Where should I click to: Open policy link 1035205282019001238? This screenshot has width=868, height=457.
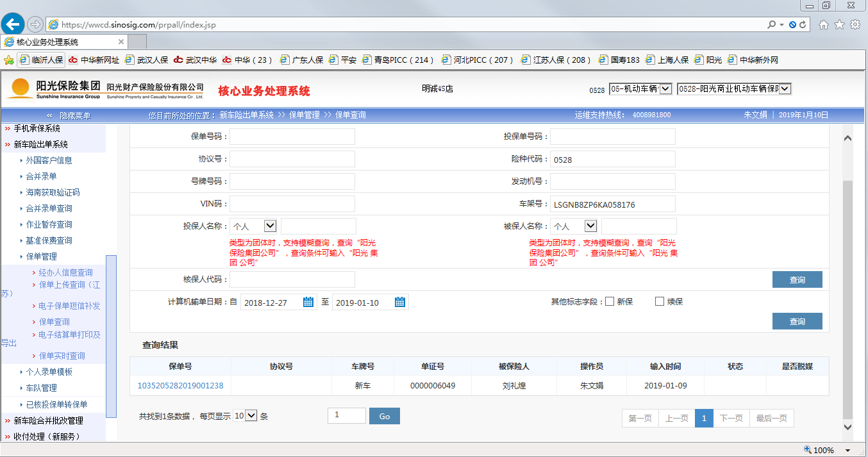point(180,385)
